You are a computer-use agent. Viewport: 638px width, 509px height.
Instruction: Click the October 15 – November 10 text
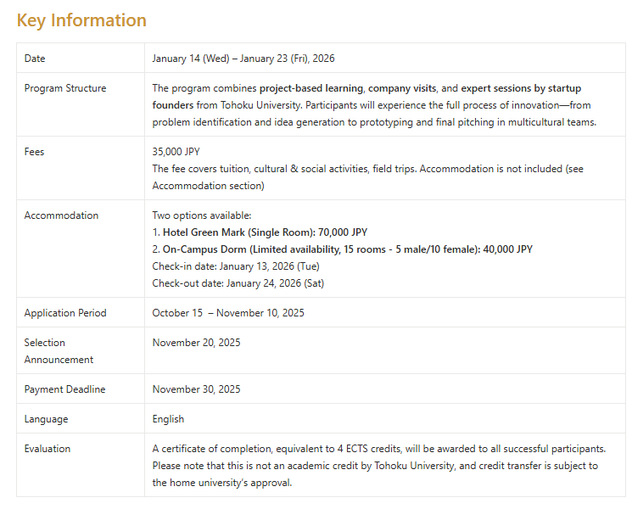tap(228, 313)
